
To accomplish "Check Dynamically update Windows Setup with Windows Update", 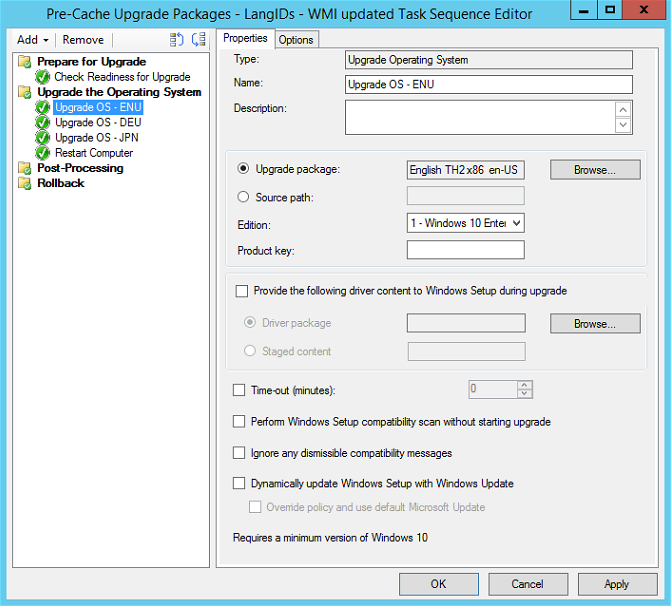I will coord(239,483).
